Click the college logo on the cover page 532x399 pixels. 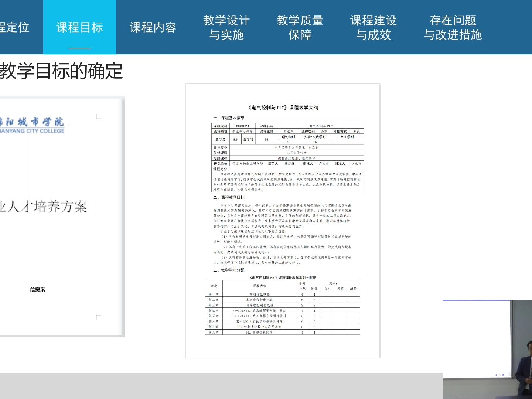[33, 126]
